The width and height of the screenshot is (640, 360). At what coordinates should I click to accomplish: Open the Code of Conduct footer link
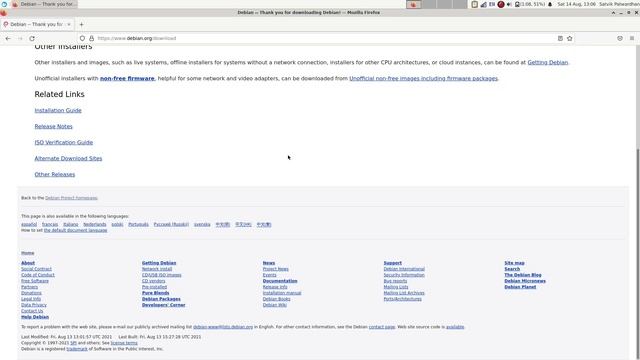pyautogui.click(x=38, y=275)
